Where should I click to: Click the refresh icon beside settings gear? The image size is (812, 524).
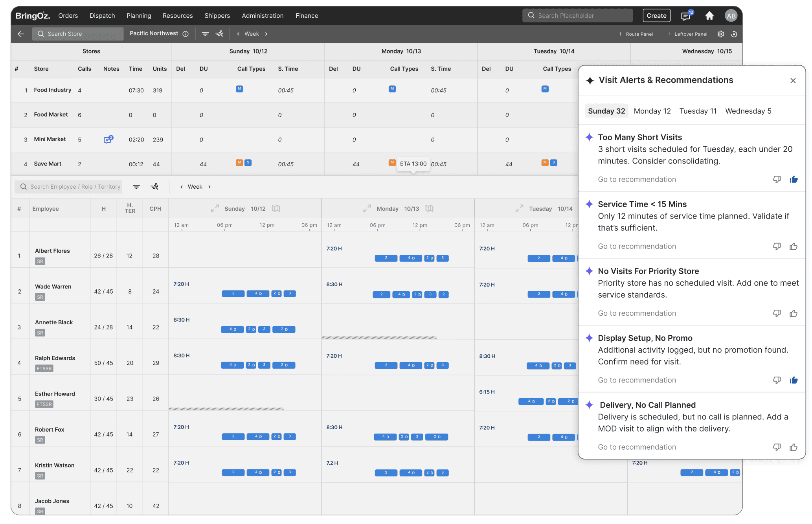point(734,34)
